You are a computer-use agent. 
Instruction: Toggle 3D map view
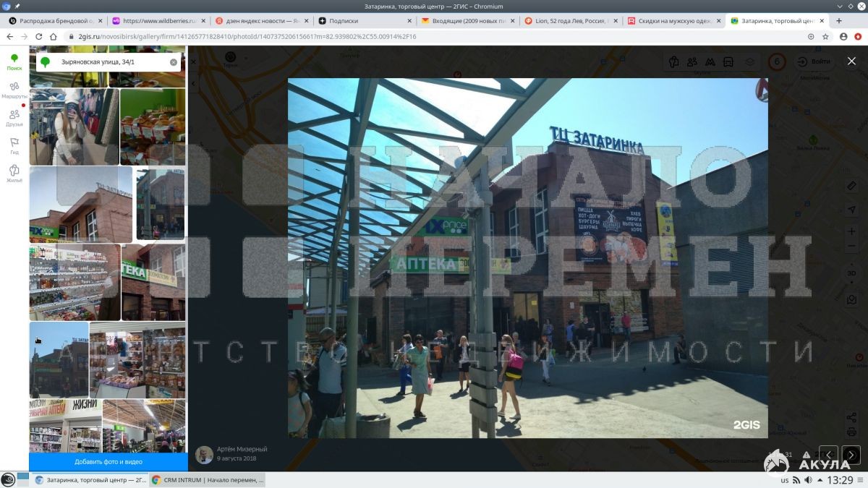(x=851, y=273)
